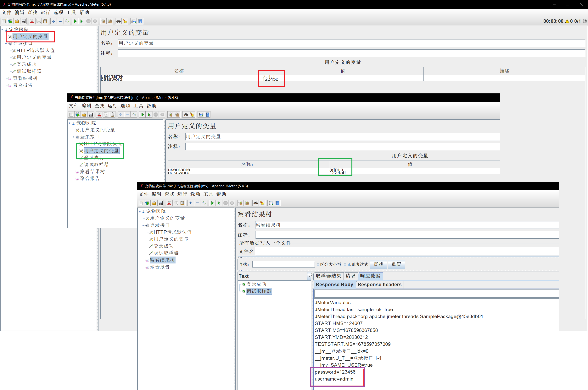This screenshot has height=390, width=588.
Task: Tick the 正则表达式 checkbox
Action: pos(345,264)
